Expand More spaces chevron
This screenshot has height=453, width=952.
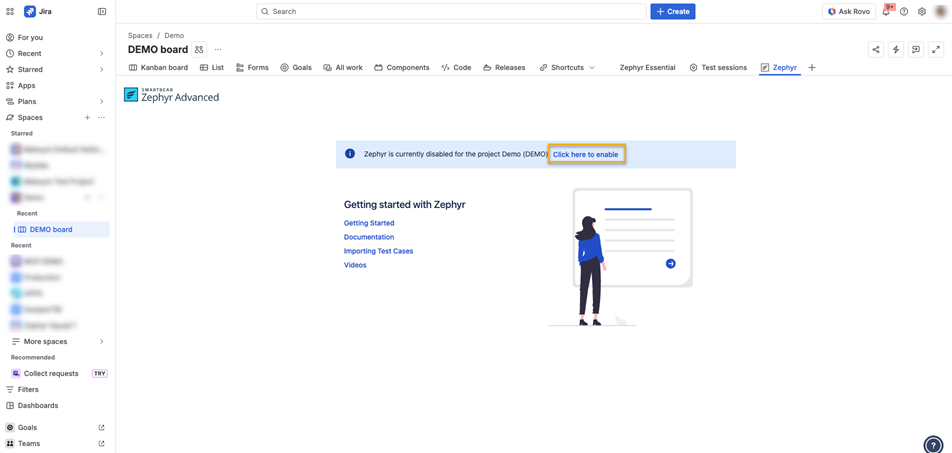[x=101, y=341]
